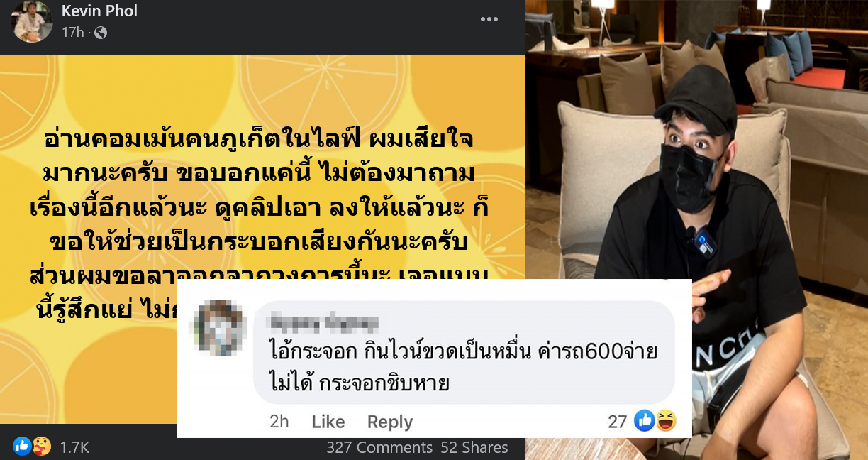Open the blurred commenter name
868x460 pixels.
tap(323, 324)
